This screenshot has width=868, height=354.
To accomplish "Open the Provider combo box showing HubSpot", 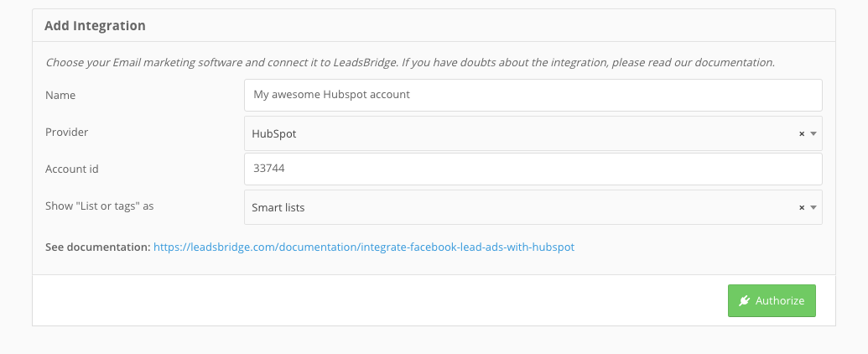I will click(x=533, y=133).
